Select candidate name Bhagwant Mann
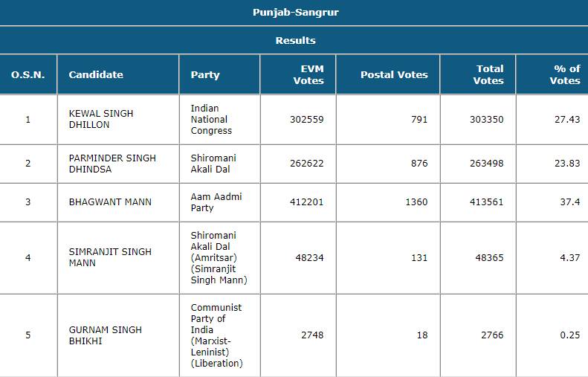Image resolution: width=588 pixels, height=377 pixels. 110,202
